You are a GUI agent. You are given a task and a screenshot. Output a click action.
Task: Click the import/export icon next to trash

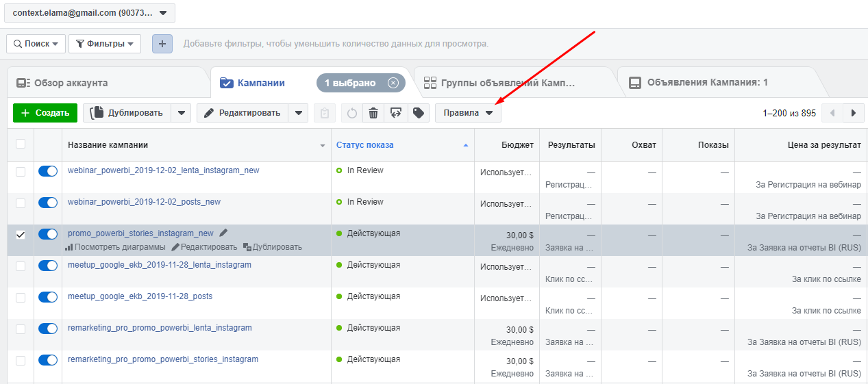tap(395, 113)
